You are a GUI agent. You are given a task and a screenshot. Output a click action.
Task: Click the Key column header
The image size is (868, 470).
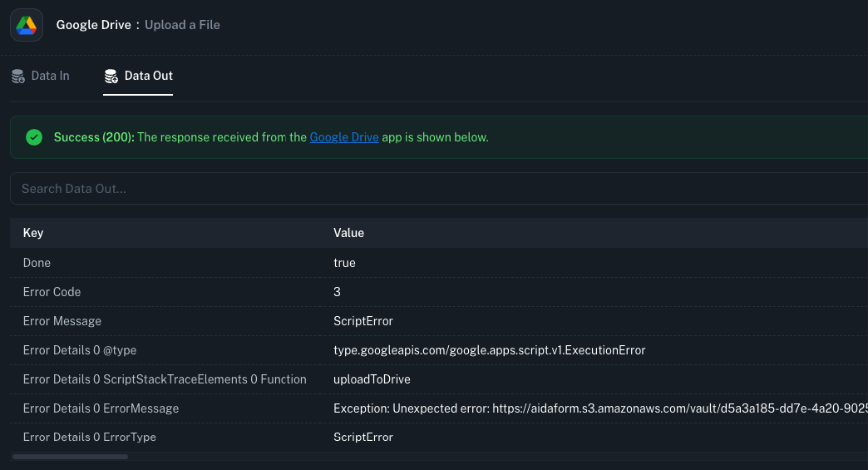33,233
